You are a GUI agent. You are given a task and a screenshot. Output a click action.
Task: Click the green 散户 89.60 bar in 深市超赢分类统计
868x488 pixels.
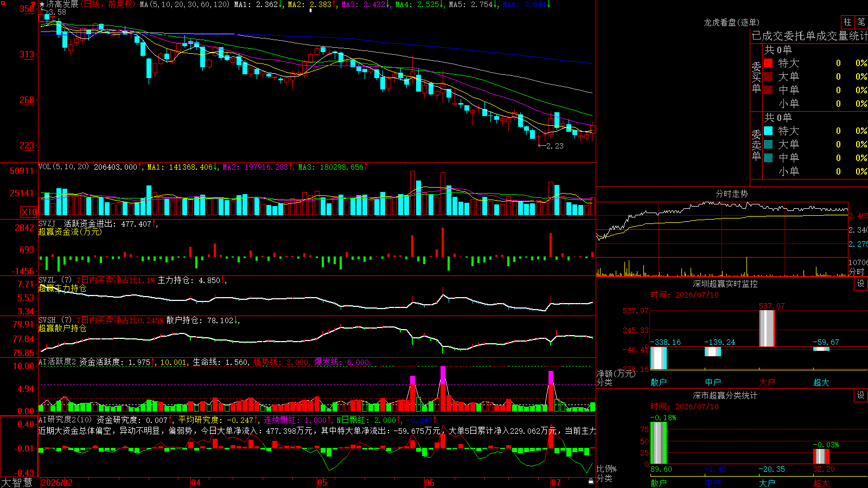[659, 443]
